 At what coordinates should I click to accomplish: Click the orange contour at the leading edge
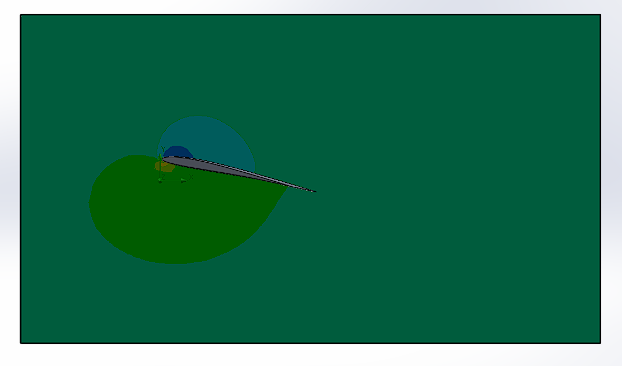[x=165, y=167]
